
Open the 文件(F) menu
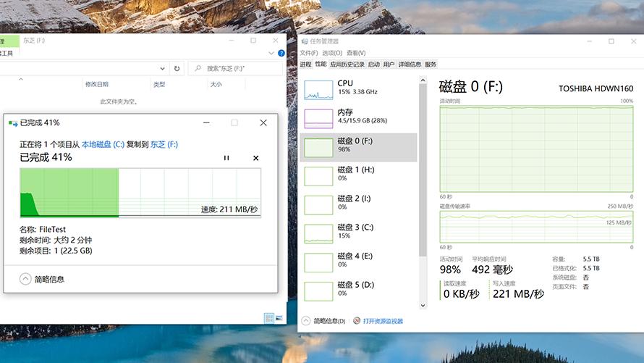coord(309,53)
